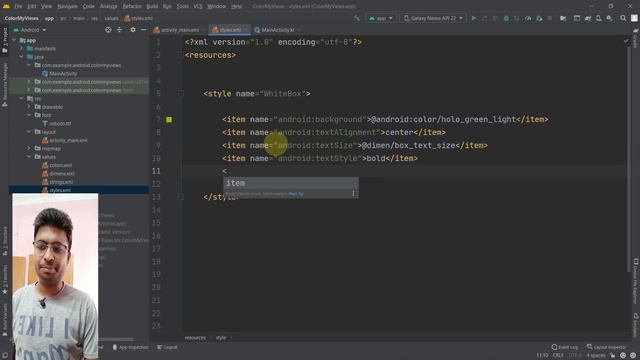Open the Refactor menu
Viewport: 640px width, 360px height.
point(132,7)
